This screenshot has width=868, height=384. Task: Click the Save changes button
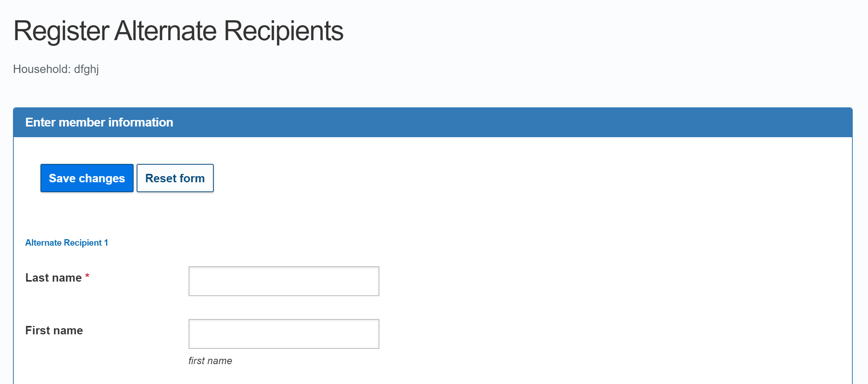click(87, 178)
